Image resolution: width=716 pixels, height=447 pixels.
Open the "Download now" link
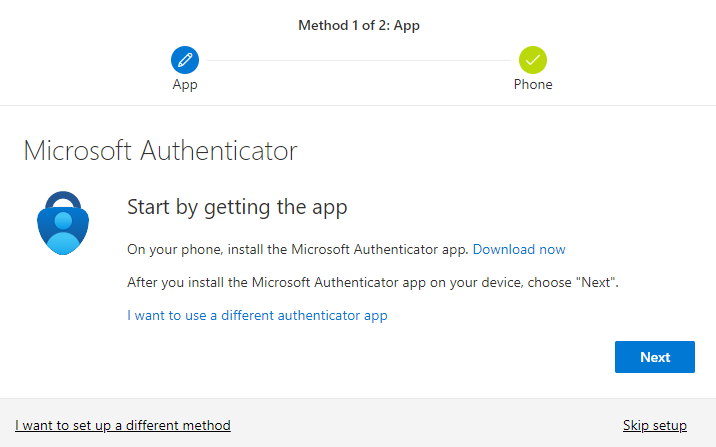tap(519, 249)
